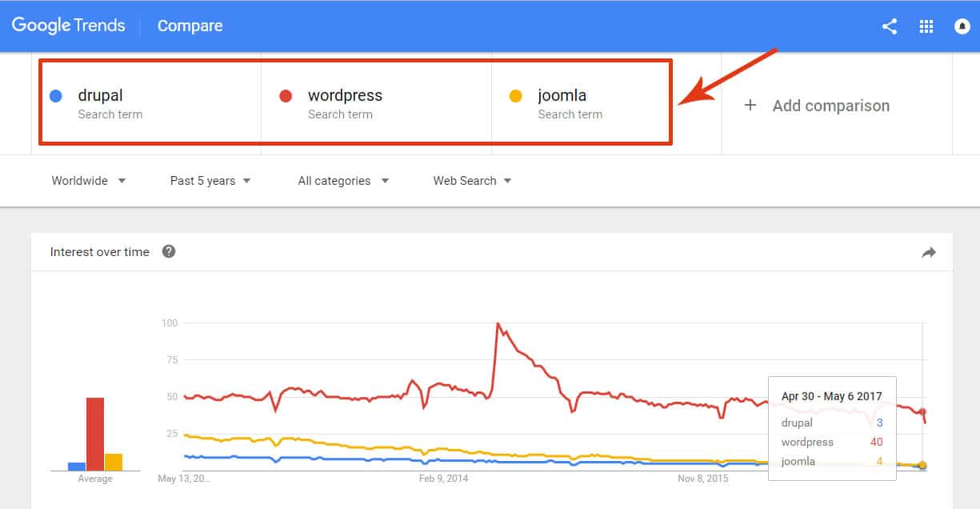Image resolution: width=980 pixels, height=509 pixels.
Task: Click the red dot beside wordpress
Action: coord(286,96)
